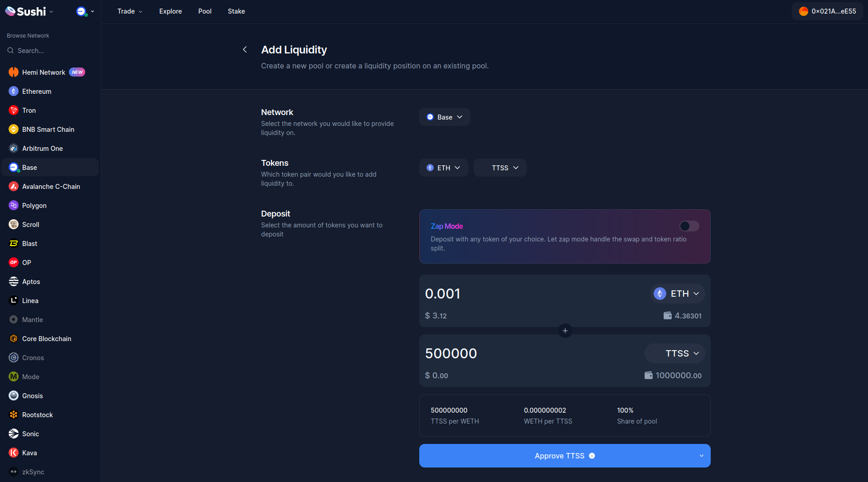Open the TTSS token pair dropdown
Image resolution: width=868 pixels, height=482 pixels.
500,168
